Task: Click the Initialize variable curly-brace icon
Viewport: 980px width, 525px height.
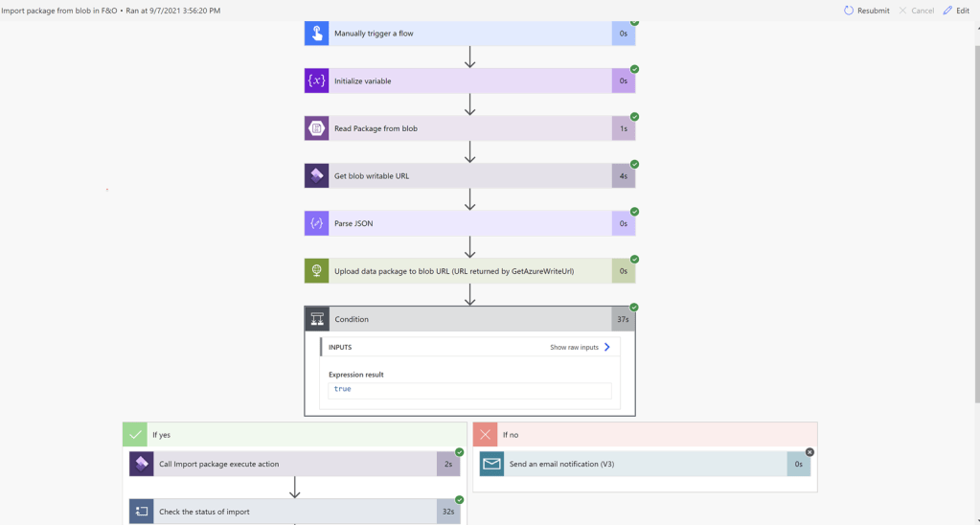Action: (317, 81)
